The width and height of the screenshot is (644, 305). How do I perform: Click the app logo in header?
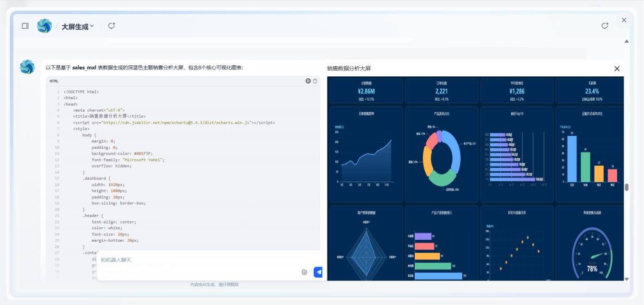coord(44,26)
